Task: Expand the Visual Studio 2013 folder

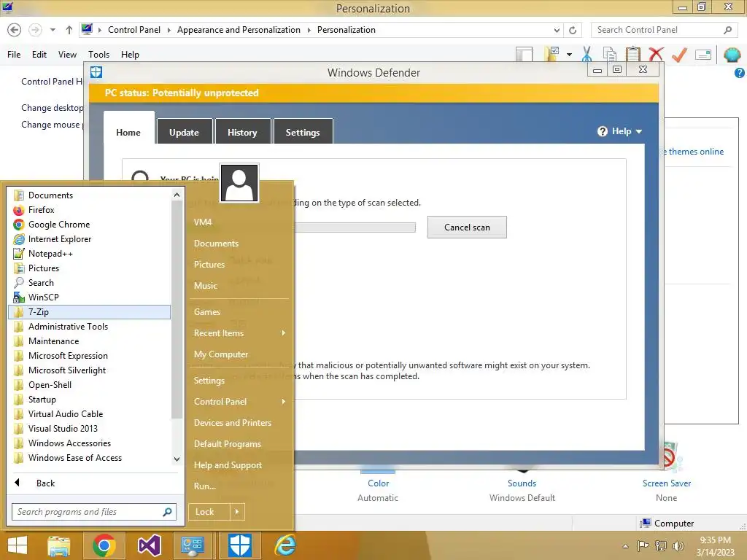Action: tap(90, 429)
